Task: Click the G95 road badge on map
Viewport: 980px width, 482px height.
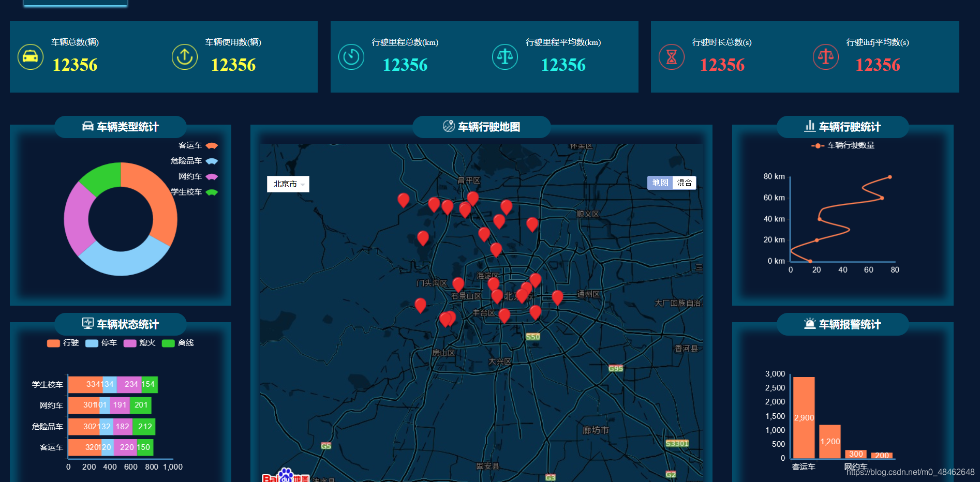Action: pyautogui.click(x=616, y=369)
